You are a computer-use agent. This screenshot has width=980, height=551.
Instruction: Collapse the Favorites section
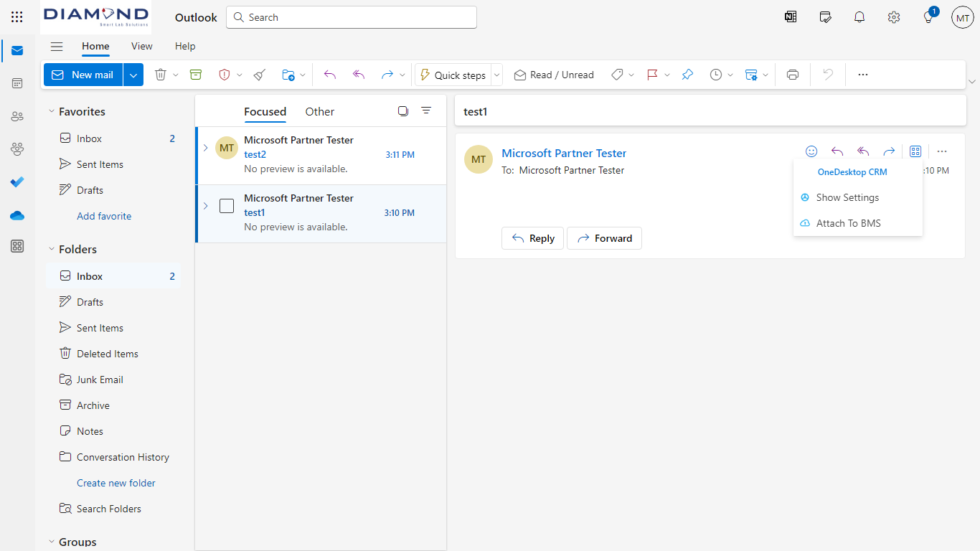pyautogui.click(x=52, y=112)
